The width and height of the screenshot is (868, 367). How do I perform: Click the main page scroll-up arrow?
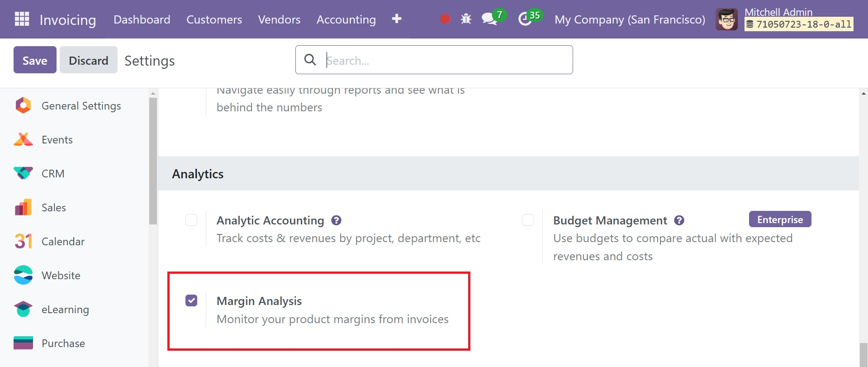[863, 94]
